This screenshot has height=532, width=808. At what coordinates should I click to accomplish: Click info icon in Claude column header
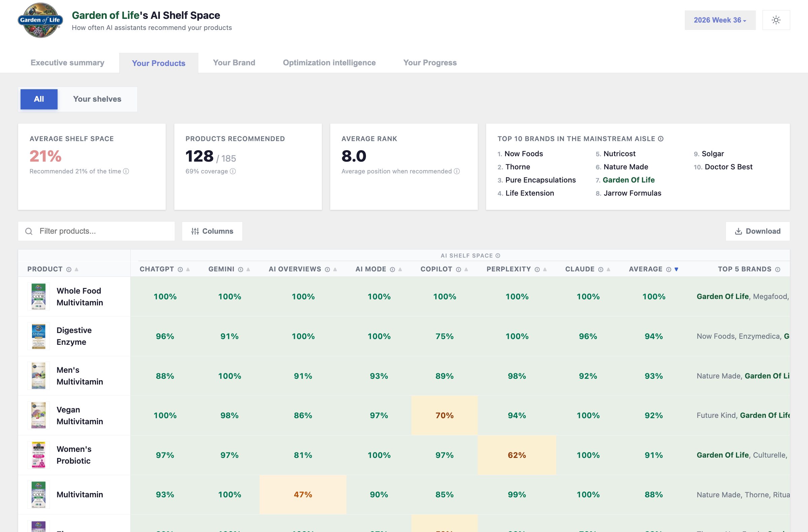pyautogui.click(x=601, y=269)
